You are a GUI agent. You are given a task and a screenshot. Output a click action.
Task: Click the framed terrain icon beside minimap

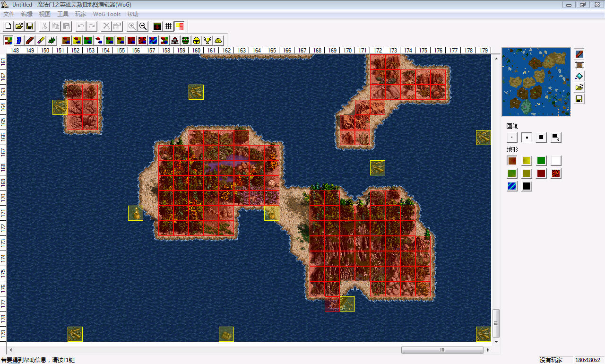coord(579,65)
